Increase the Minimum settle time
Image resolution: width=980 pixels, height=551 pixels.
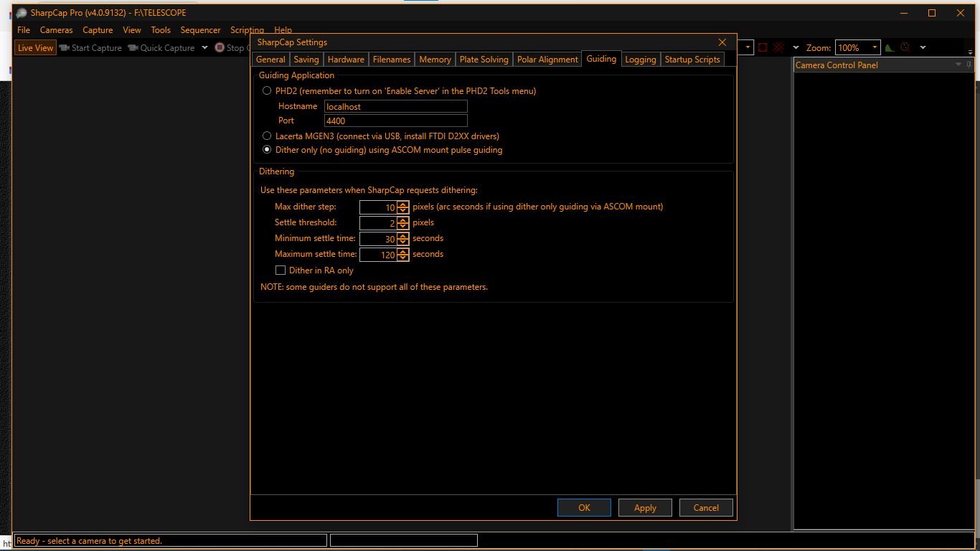[403, 235]
